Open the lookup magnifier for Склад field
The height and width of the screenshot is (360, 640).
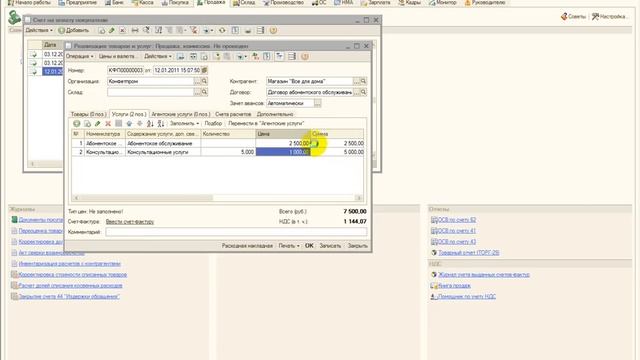[x=204, y=92]
